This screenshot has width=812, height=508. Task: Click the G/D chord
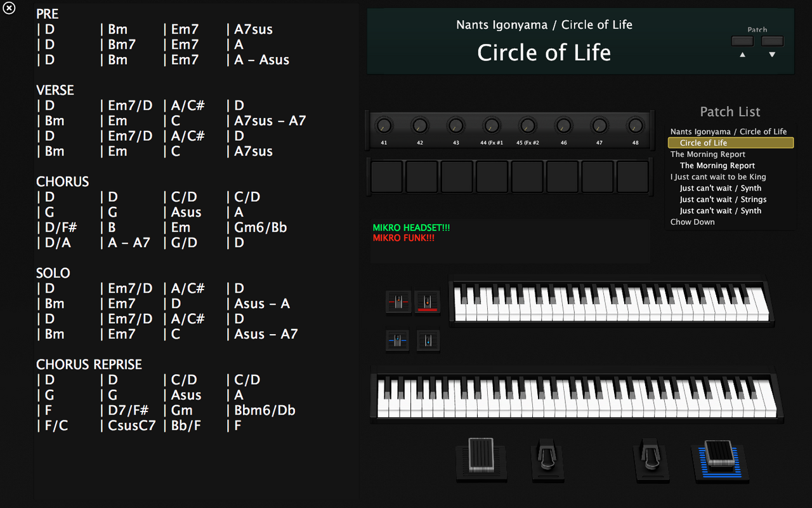click(184, 243)
